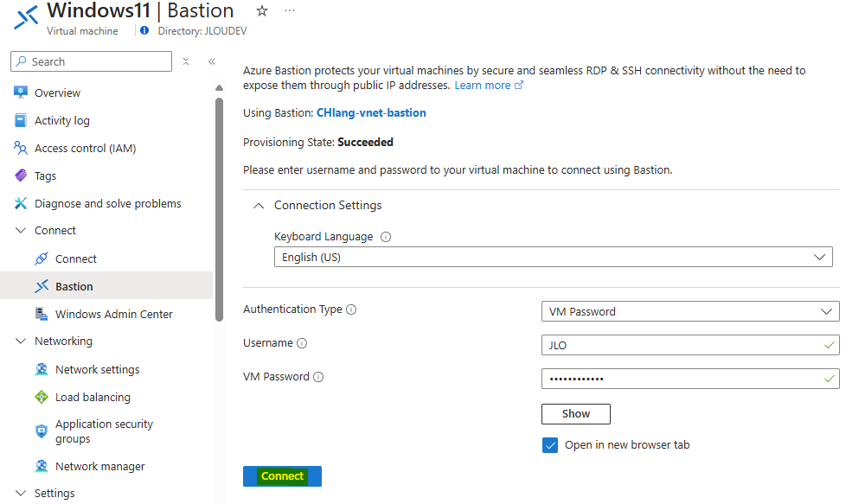This screenshot has width=852, height=504.
Task: Clear the search with the X icon
Action: tap(186, 61)
